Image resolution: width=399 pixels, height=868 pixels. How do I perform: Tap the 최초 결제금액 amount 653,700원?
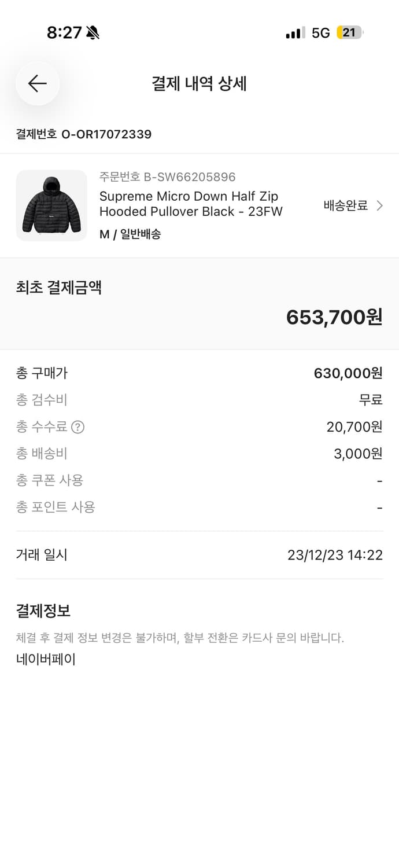pos(334,317)
